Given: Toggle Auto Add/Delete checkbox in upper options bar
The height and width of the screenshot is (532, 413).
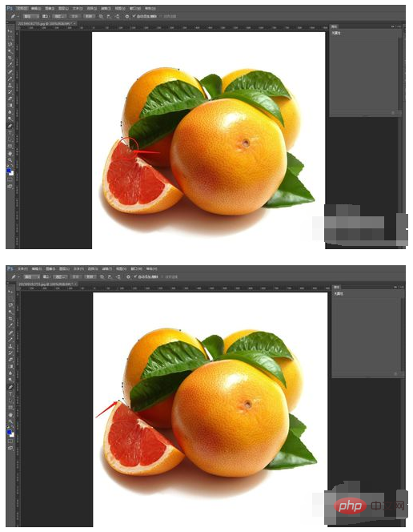Looking at the screenshot, I should tap(134, 16).
